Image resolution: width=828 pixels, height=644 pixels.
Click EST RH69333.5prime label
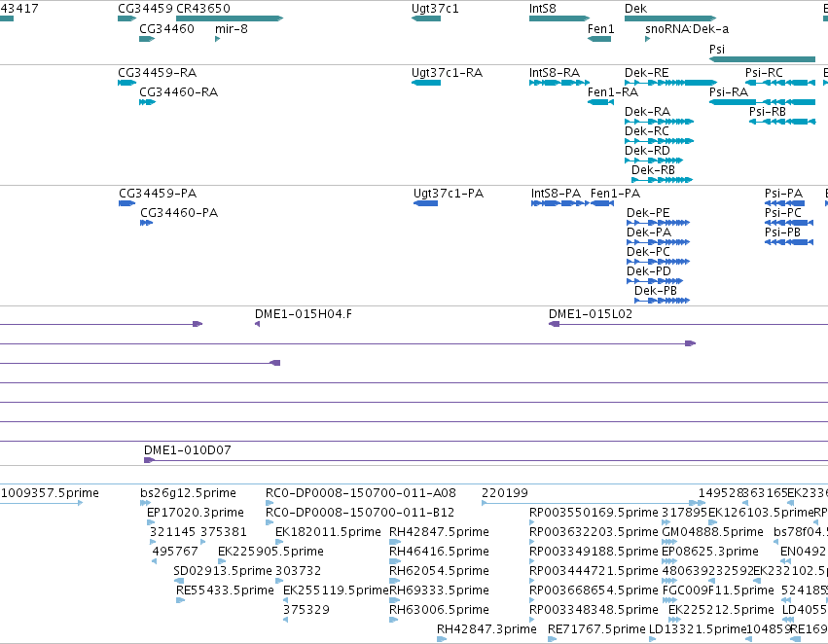[x=439, y=590]
